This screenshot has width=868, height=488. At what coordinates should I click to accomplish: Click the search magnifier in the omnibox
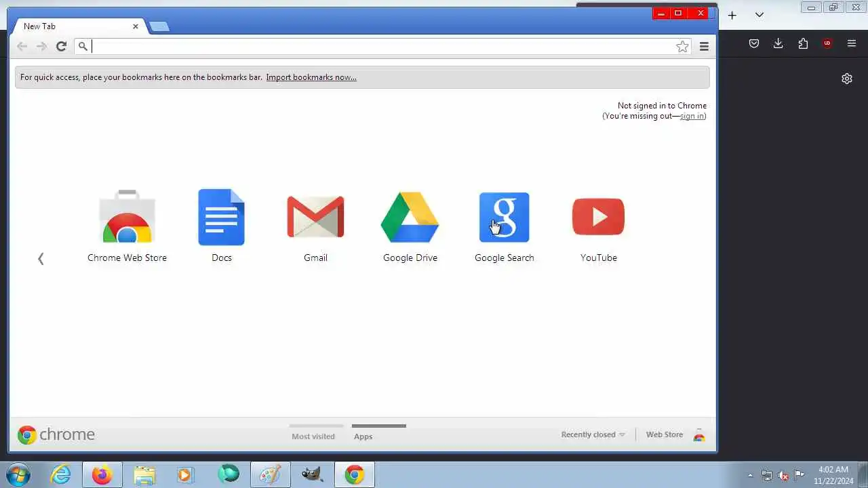(83, 46)
